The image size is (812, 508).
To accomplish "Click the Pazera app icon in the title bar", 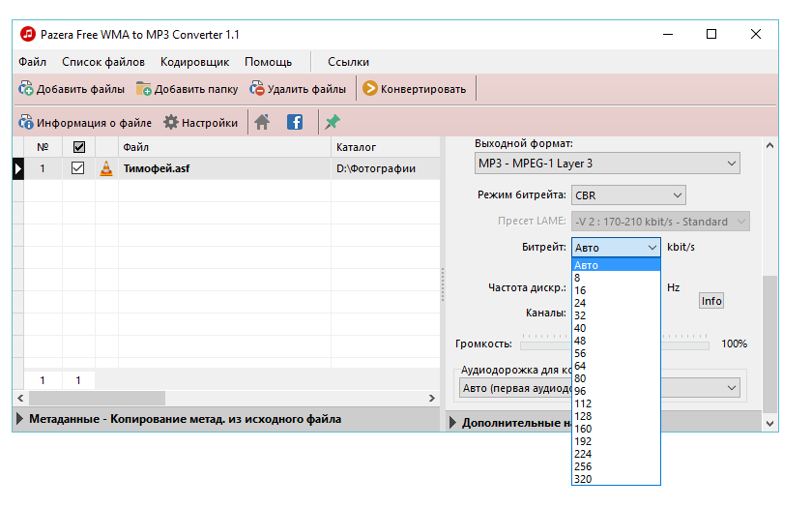I will pos(27,34).
